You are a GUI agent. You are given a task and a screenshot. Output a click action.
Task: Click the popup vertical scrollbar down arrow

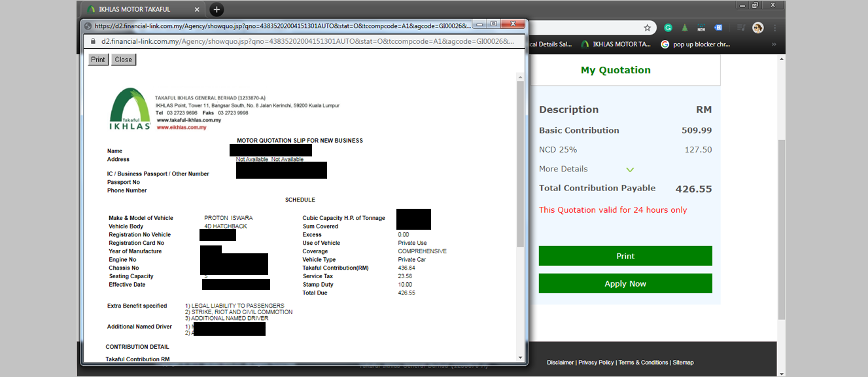[x=520, y=357]
